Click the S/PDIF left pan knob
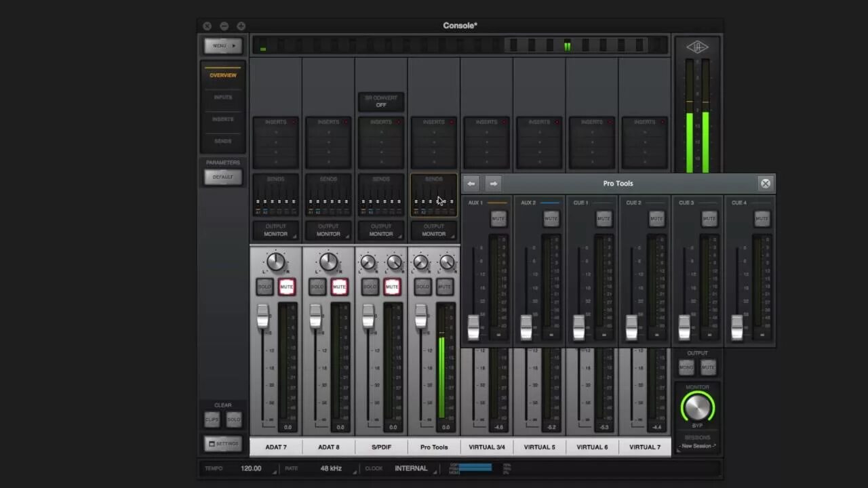Image resolution: width=868 pixels, height=488 pixels. tap(368, 262)
